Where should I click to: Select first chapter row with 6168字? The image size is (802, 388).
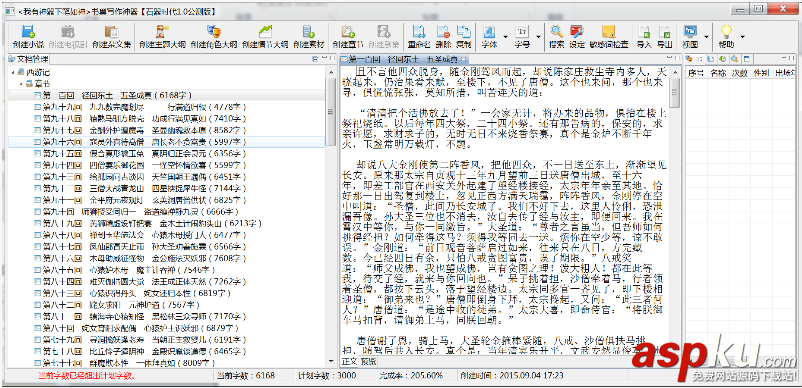pos(167,95)
